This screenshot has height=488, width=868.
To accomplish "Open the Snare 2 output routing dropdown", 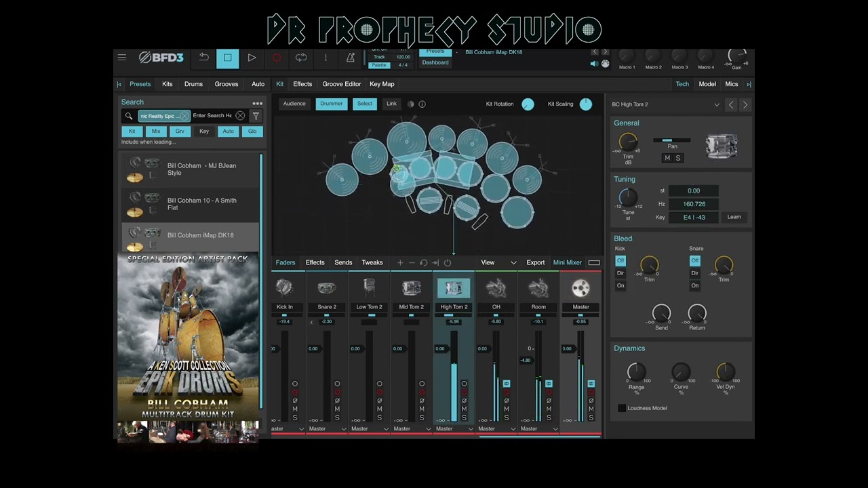I will [327, 428].
